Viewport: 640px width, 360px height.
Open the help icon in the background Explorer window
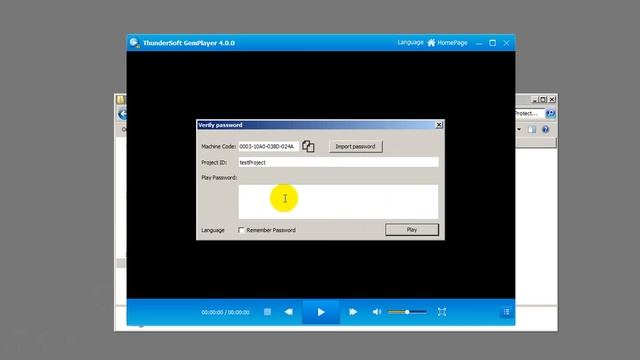[x=545, y=130]
